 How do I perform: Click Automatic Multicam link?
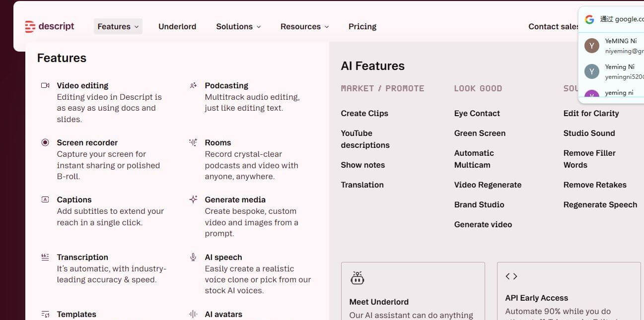[x=474, y=159]
